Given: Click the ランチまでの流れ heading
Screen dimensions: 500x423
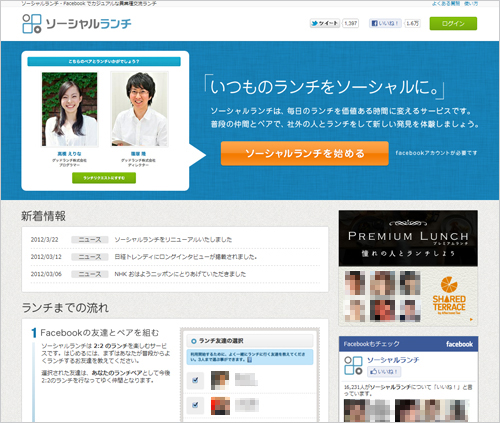Looking at the screenshot, I should (65, 308).
